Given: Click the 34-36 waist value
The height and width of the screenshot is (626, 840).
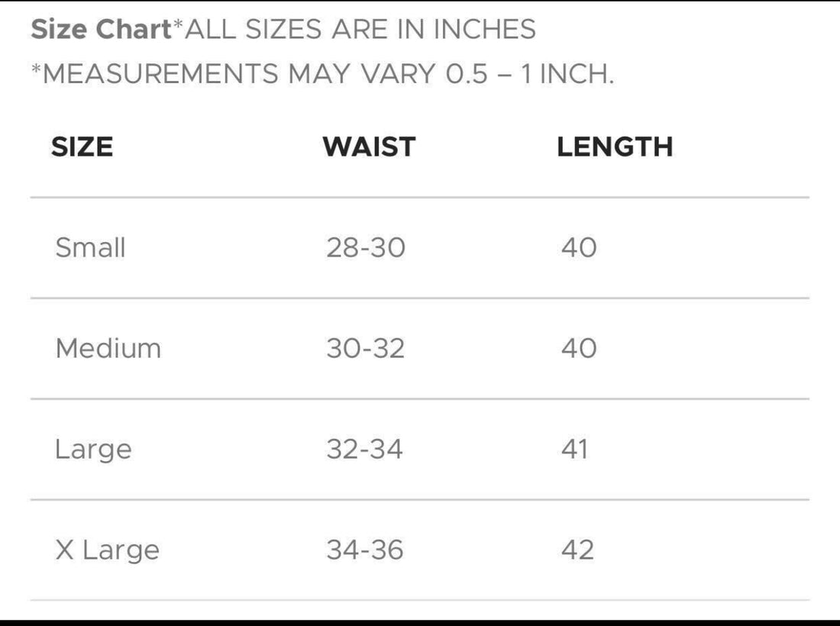Looking at the screenshot, I should 365,550.
